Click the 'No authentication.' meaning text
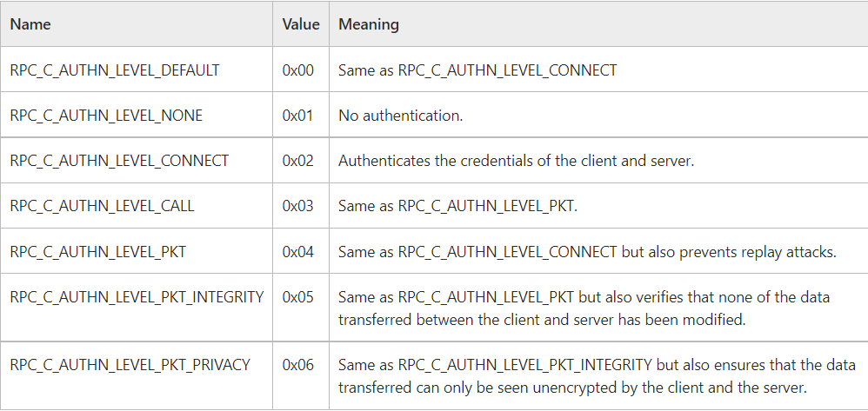This screenshot has width=868, height=411. (400, 116)
